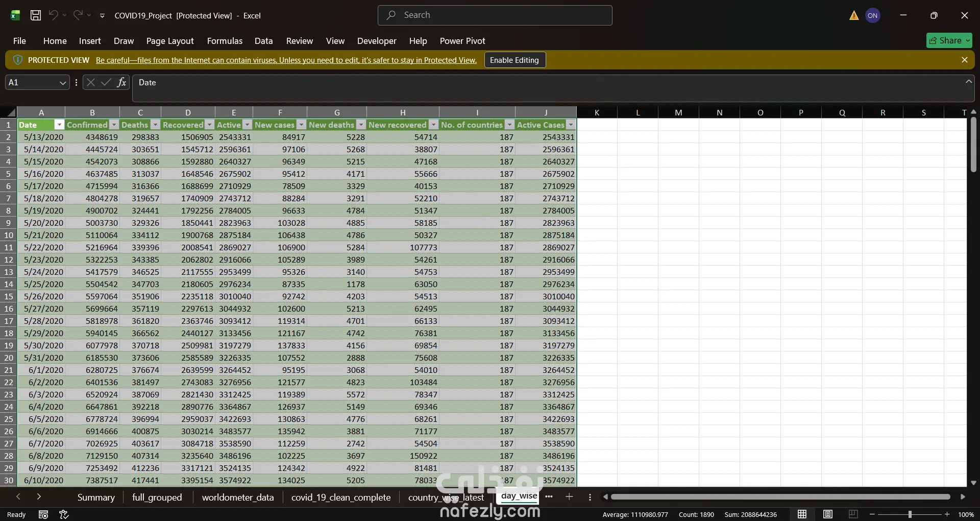
Task: Click the horizontal scrollbar right arrow
Action: pos(963,496)
